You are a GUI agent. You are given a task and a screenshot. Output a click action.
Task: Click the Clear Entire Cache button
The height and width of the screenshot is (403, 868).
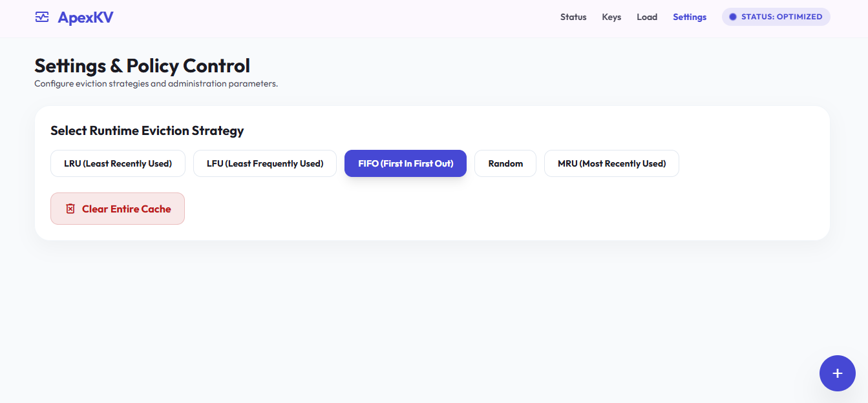coord(118,209)
